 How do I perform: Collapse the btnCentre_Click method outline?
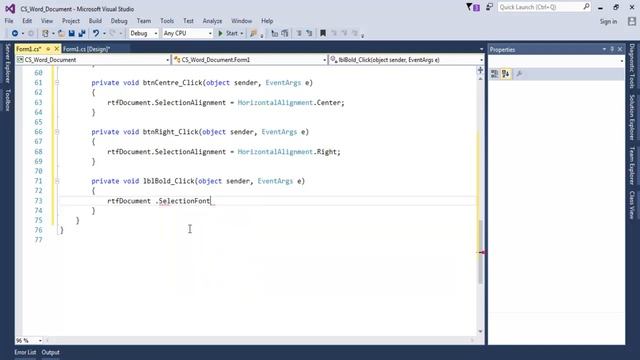coord(57,83)
